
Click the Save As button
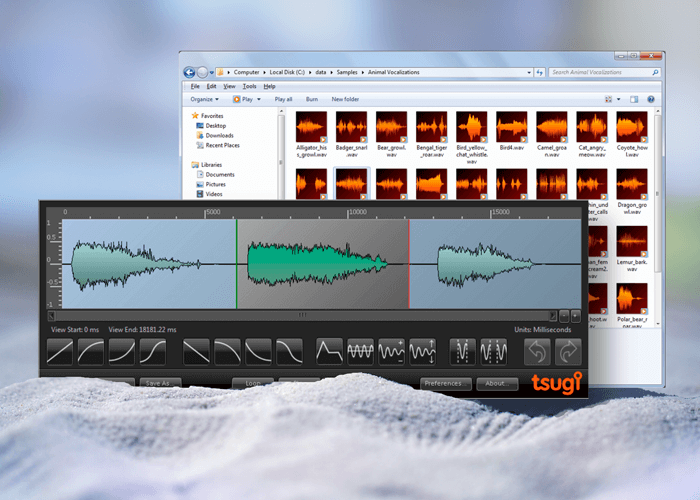pyautogui.click(x=160, y=383)
